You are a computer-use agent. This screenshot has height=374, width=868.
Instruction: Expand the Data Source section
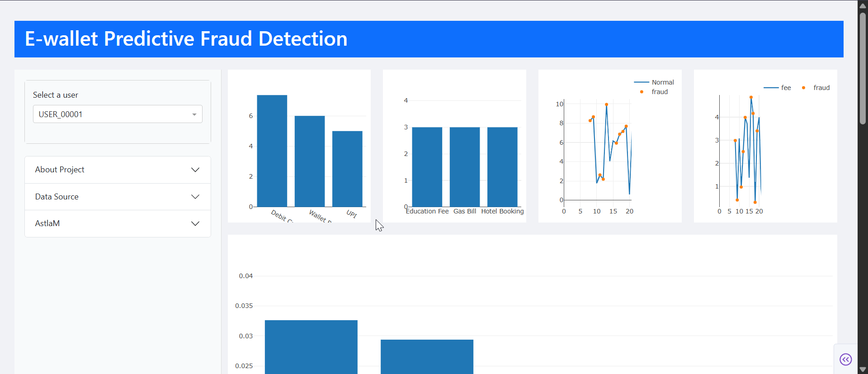pyautogui.click(x=118, y=197)
